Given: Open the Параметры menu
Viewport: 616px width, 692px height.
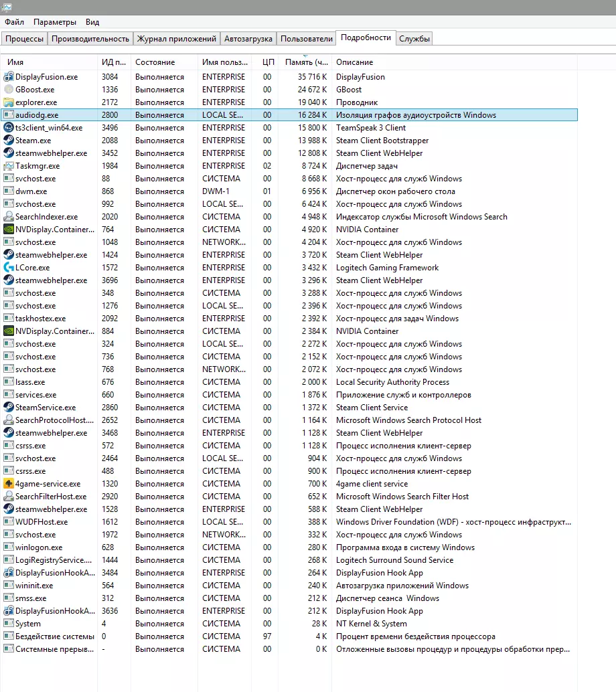Looking at the screenshot, I should [x=55, y=22].
